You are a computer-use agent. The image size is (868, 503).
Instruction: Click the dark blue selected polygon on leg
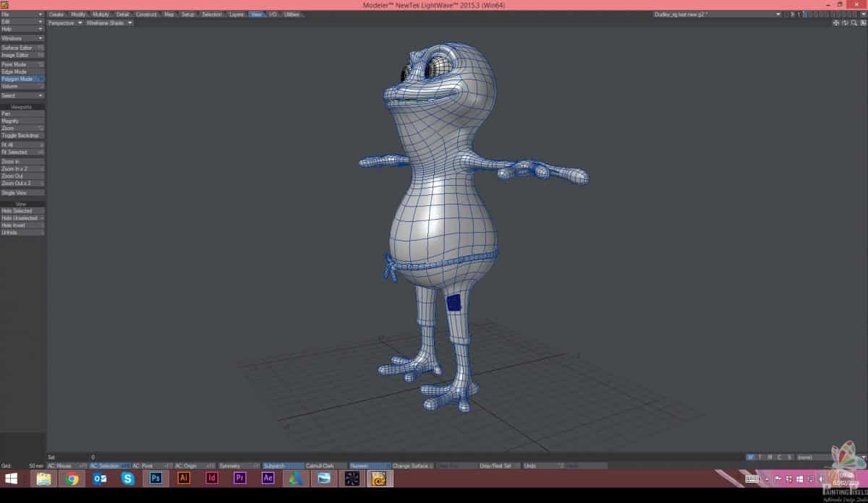pos(454,303)
